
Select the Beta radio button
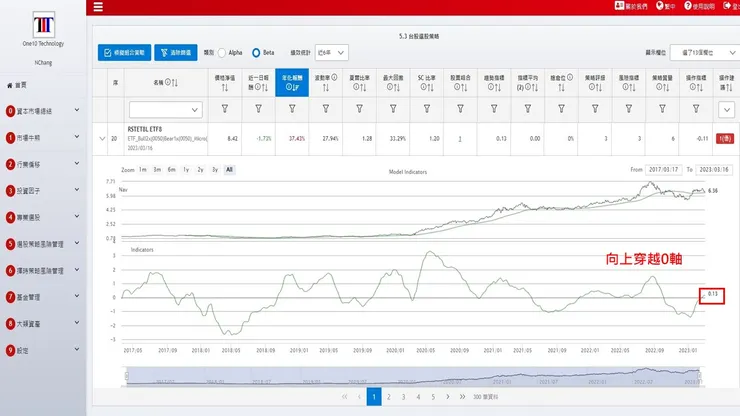256,53
